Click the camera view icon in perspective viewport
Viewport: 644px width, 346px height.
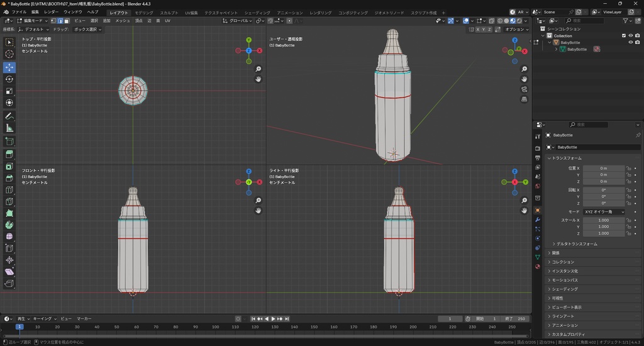[x=525, y=89]
